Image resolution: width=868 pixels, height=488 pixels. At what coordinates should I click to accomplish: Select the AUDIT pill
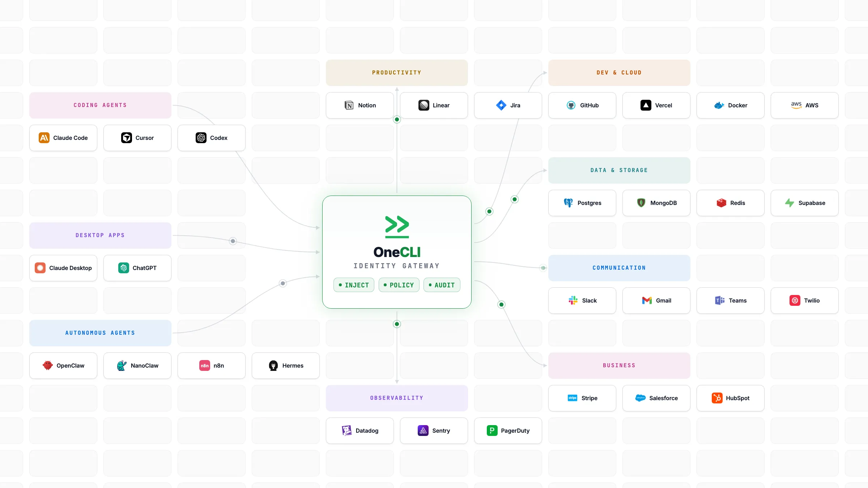[x=442, y=285]
